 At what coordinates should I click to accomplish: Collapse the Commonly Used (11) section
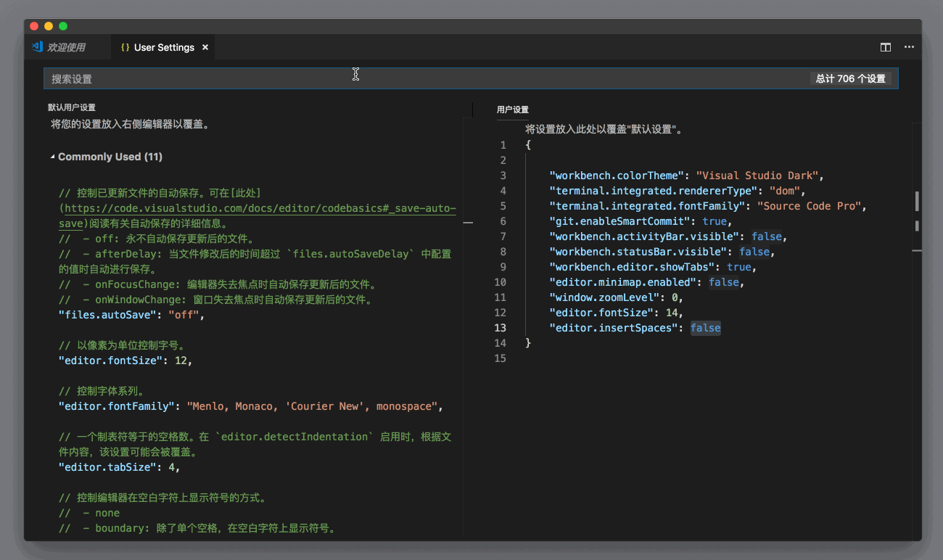pos(52,157)
